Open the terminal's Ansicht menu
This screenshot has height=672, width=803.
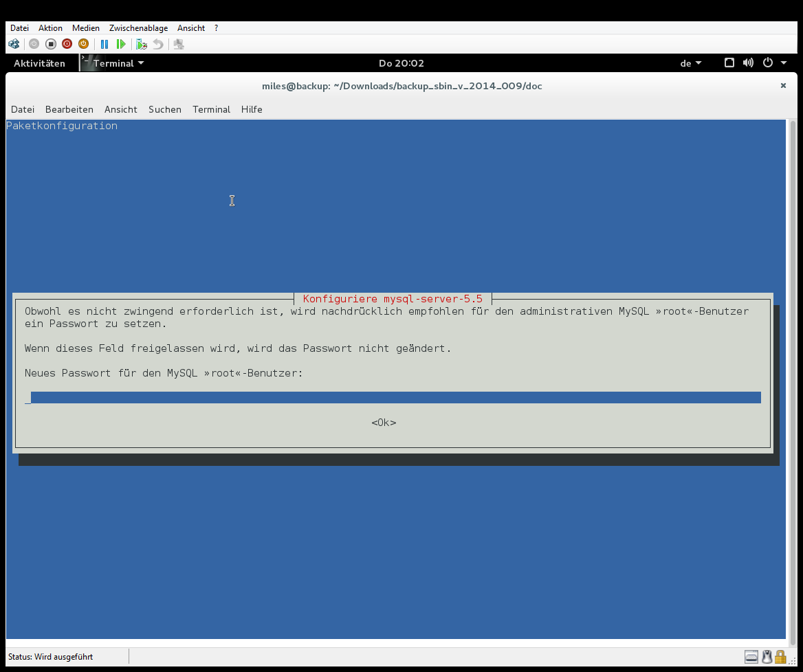121,109
